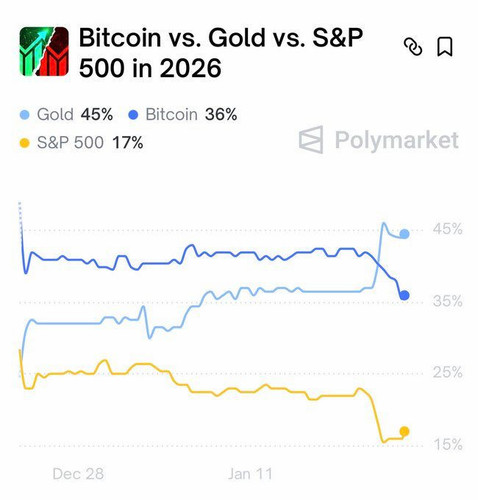This screenshot has width=478, height=500.
Task: Click the Bitcoin line endpoint marker
Action: 404,295
